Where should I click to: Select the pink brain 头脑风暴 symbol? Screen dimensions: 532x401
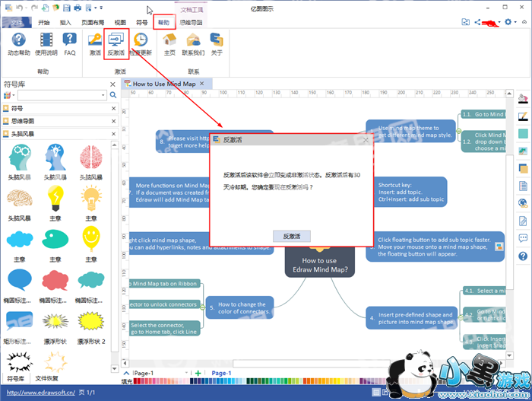coord(91,157)
